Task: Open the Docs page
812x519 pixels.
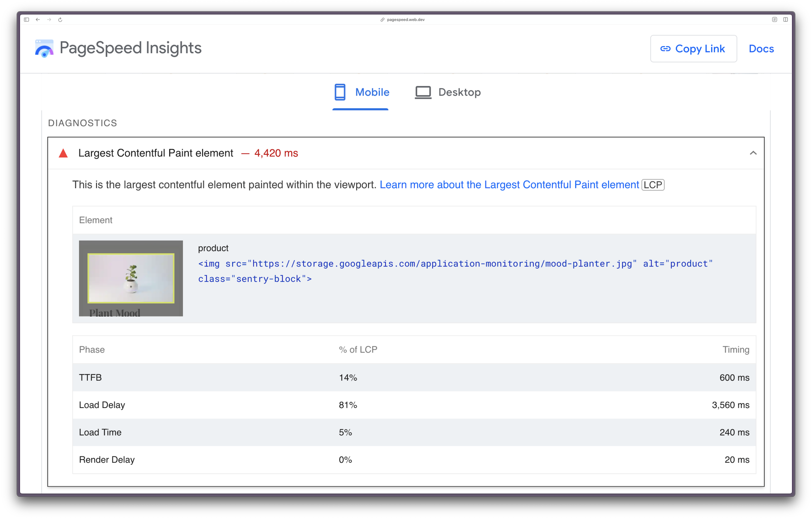Action: (761, 48)
